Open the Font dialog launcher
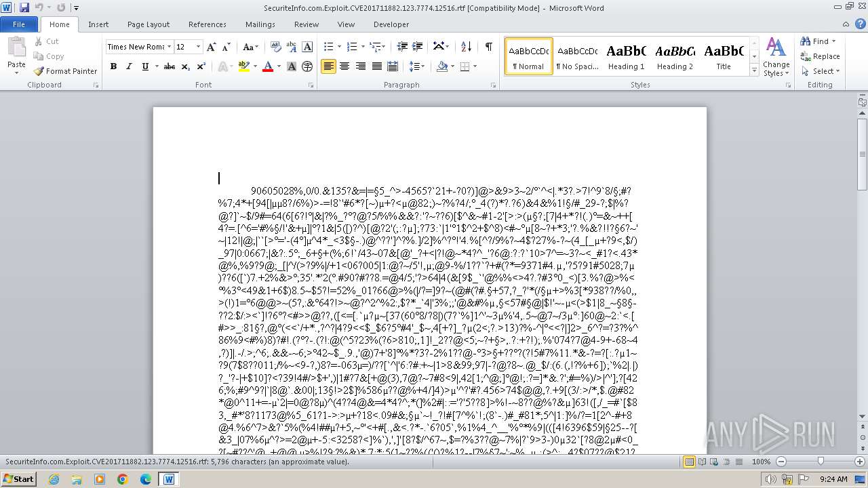Image resolution: width=868 pixels, height=488 pixels. coord(311,85)
